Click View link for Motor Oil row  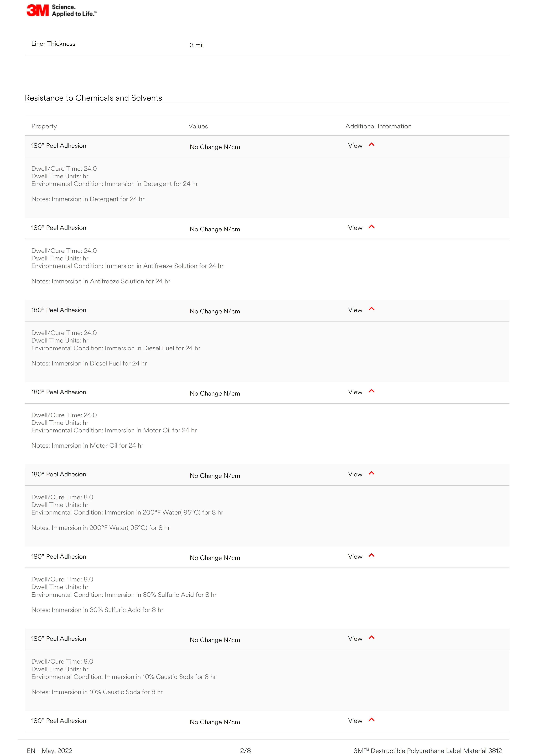point(355,392)
